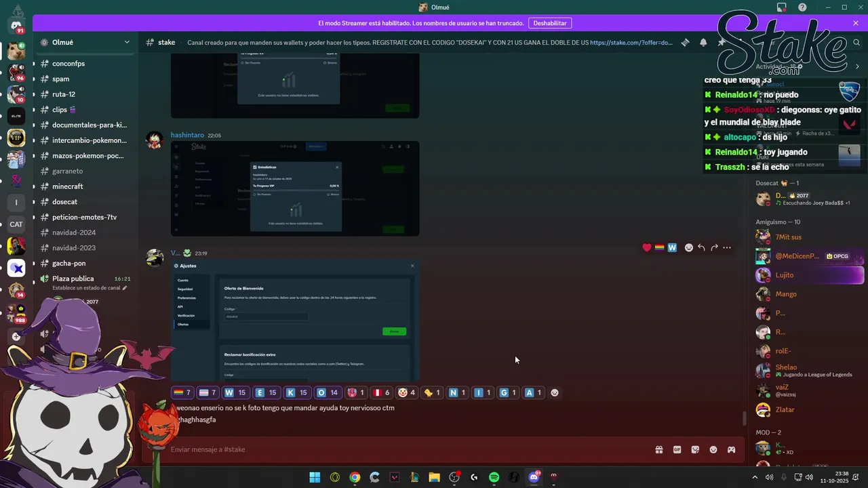The height and width of the screenshot is (488, 868).
Task: Toggle the rainbow flag 7 reaction
Action: [183, 392]
